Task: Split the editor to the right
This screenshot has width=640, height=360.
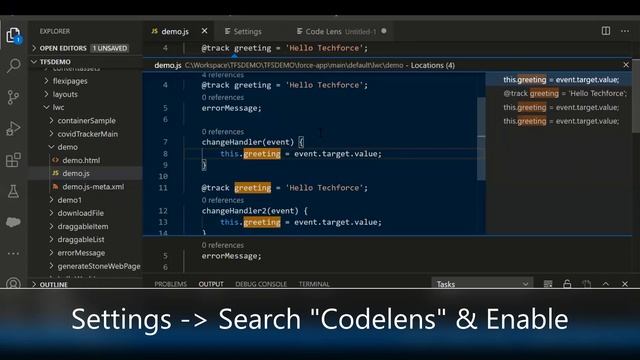Action: pos(606,31)
